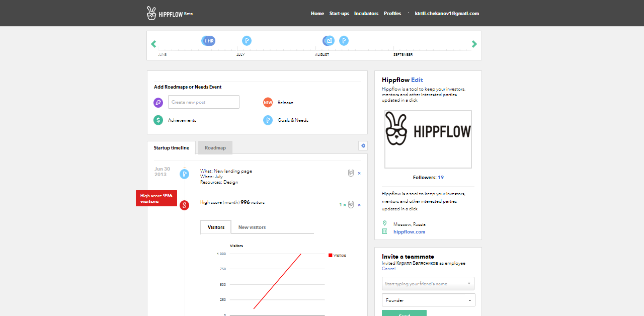This screenshot has width=644, height=316.
Task: Advance timeline with the right arrow
Action: [474, 44]
